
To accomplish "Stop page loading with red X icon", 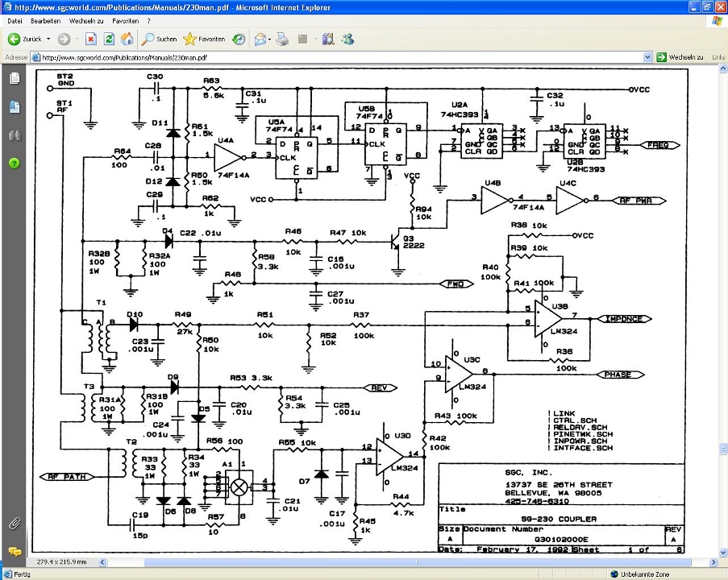I will (90, 39).
